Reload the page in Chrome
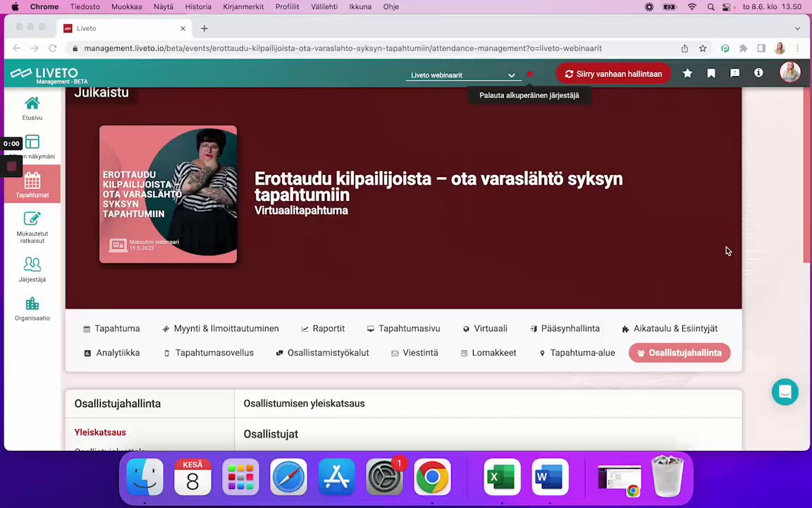Image resolution: width=812 pixels, height=508 pixels. 52,48
